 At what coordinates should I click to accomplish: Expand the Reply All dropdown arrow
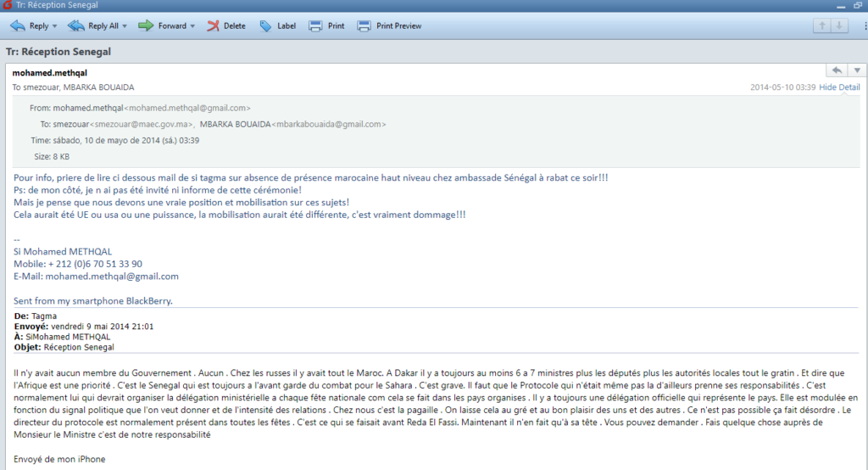point(125,26)
